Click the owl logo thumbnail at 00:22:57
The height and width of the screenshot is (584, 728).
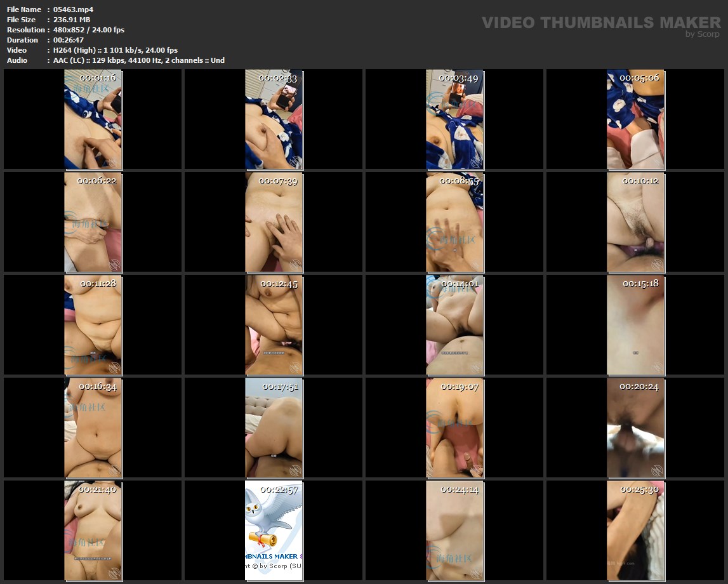point(274,531)
